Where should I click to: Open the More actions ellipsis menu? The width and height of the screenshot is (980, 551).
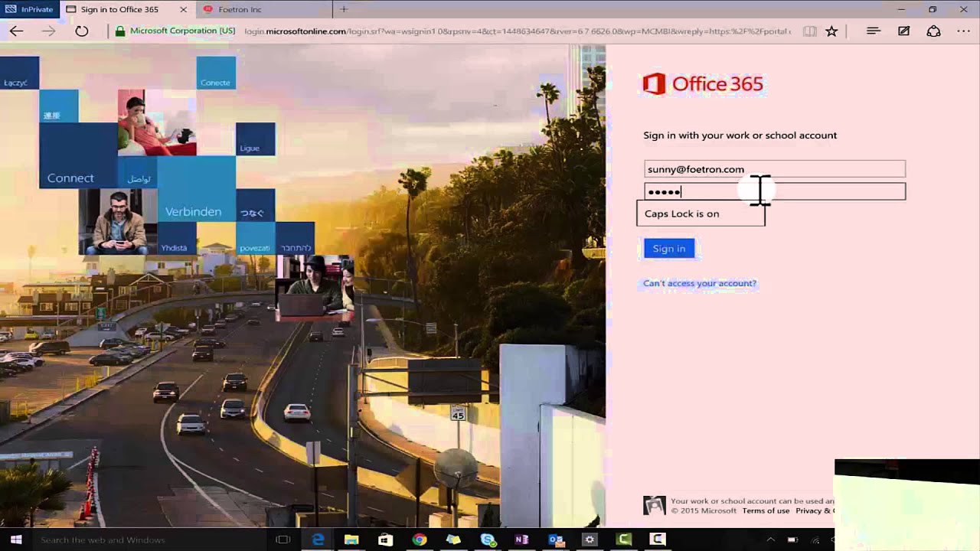964,31
